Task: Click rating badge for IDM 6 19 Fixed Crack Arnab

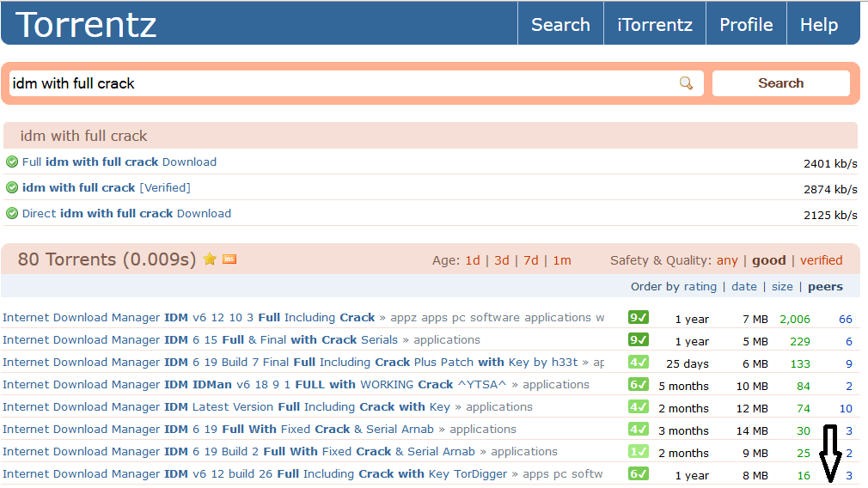Action: click(x=639, y=430)
